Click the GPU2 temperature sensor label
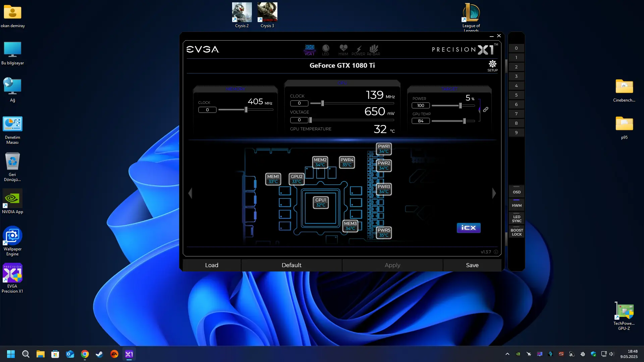644x362 pixels. tap(297, 179)
